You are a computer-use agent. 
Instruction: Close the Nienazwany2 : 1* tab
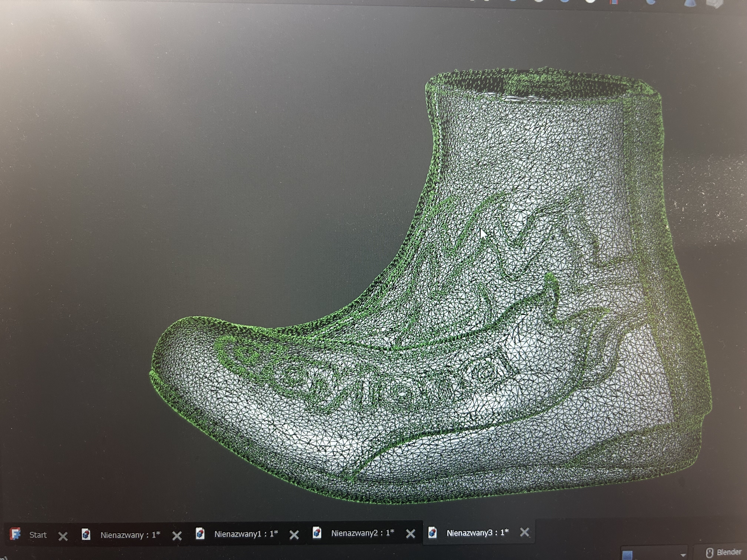[410, 534]
